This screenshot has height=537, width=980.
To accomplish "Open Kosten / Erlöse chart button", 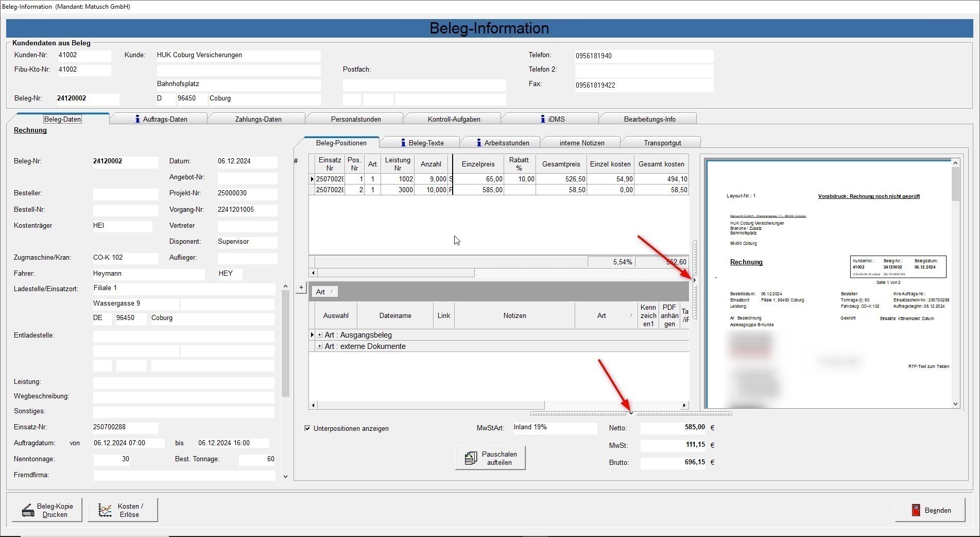I will [123, 510].
